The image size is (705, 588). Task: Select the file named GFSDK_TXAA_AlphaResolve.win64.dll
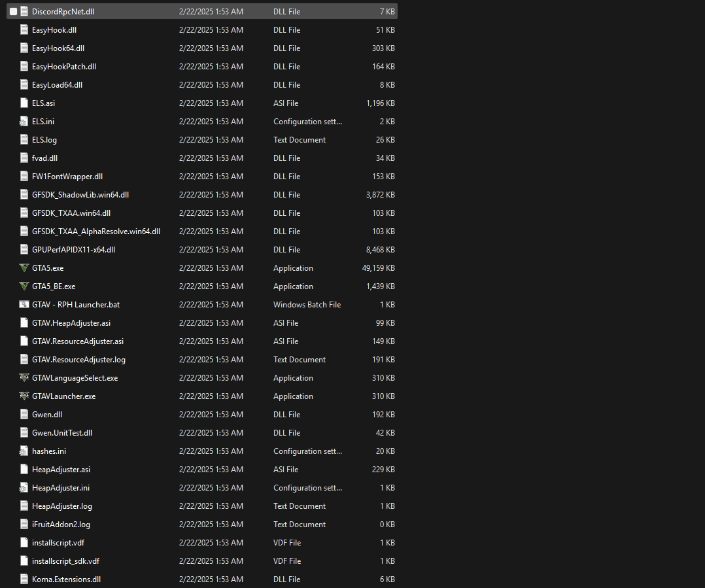(96, 232)
